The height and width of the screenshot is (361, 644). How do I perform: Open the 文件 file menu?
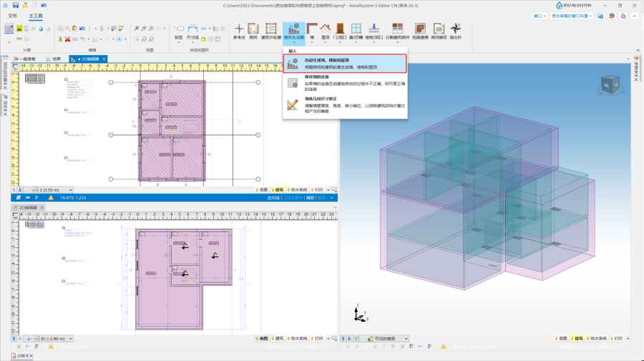(x=12, y=15)
